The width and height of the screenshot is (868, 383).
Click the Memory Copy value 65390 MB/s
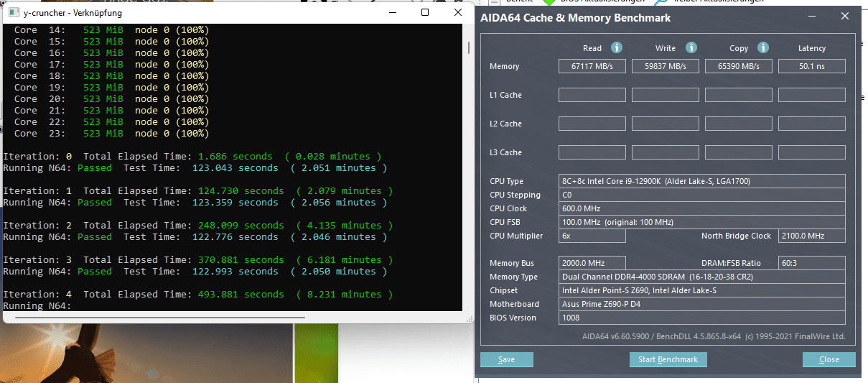click(739, 66)
